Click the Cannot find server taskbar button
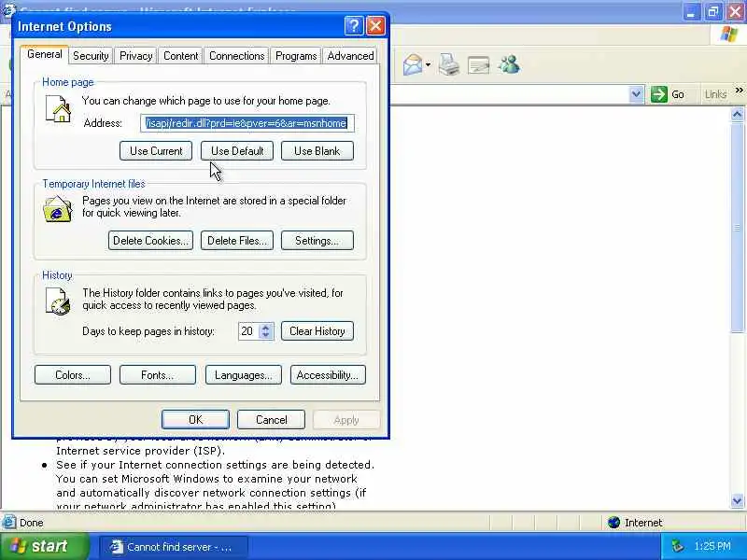The image size is (747, 560). click(174, 547)
